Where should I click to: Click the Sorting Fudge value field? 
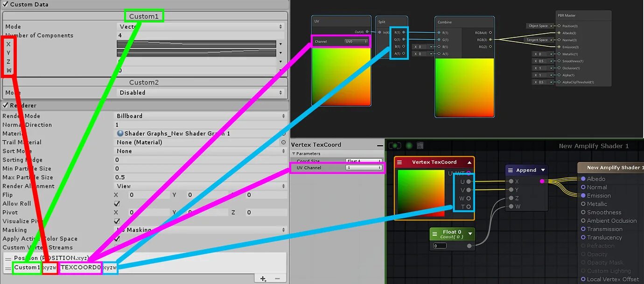[200, 160]
